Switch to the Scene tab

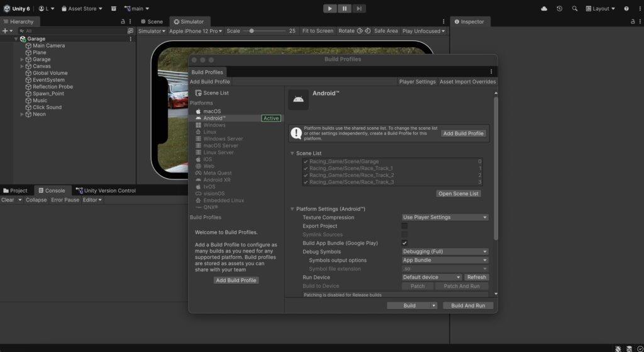click(x=151, y=21)
